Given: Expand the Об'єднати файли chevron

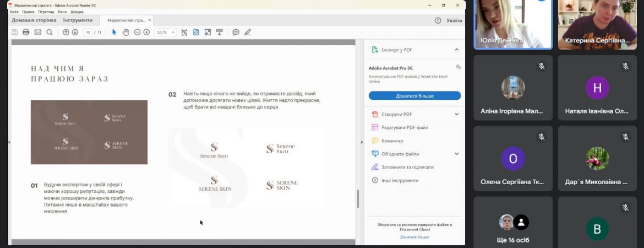Looking at the screenshot, I should click(x=456, y=154).
